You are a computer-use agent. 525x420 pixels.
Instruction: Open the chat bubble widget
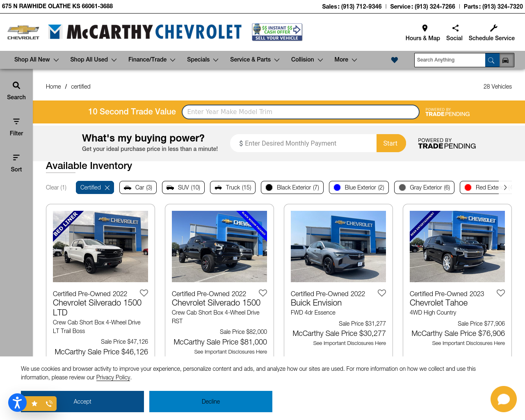[x=503, y=399]
